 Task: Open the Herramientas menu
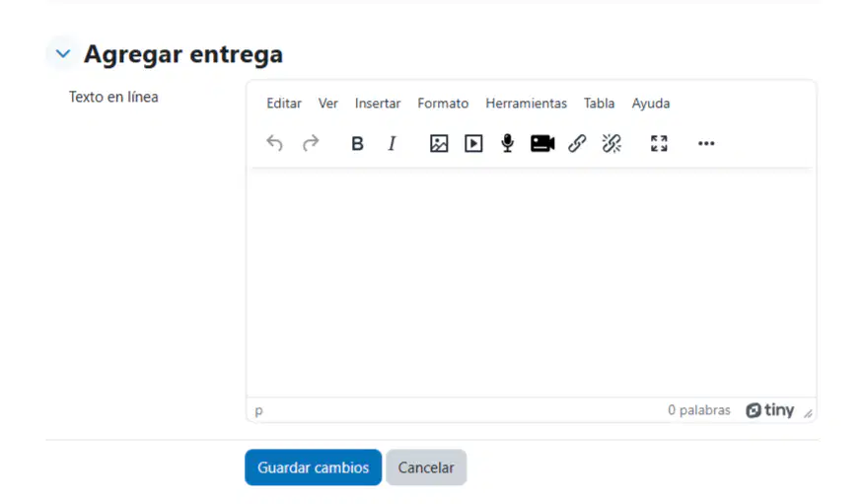526,104
